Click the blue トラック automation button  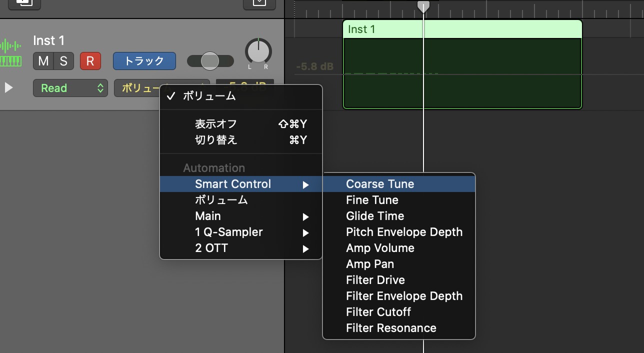144,61
